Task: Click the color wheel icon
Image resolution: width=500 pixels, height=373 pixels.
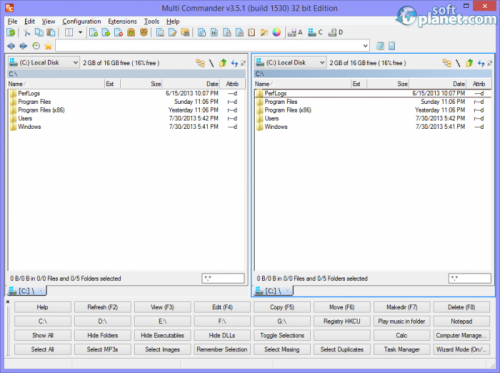Action: (x=276, y=33)
